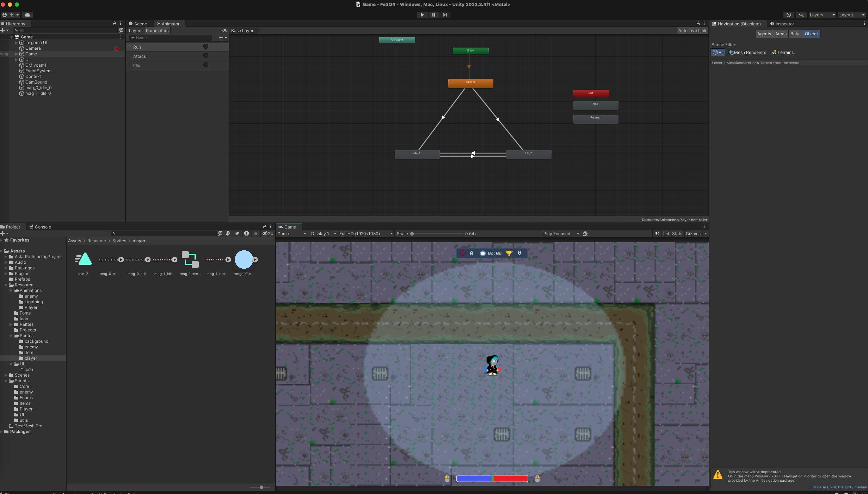868x494 pixels.
Task: Select the range_0 circle sprite asset
Action: (x=244, y=263)
